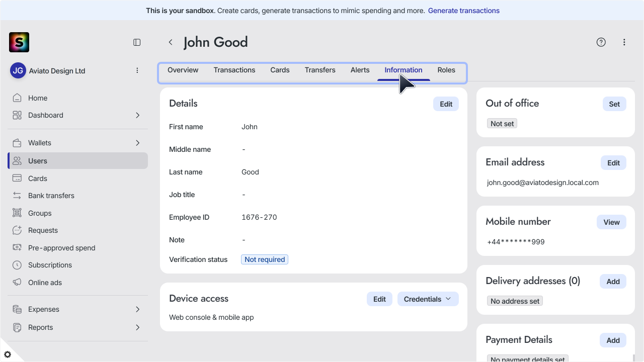Click the JG account avatar
The height and width of the screenshot is (362, 644).
tap(18, 71)
